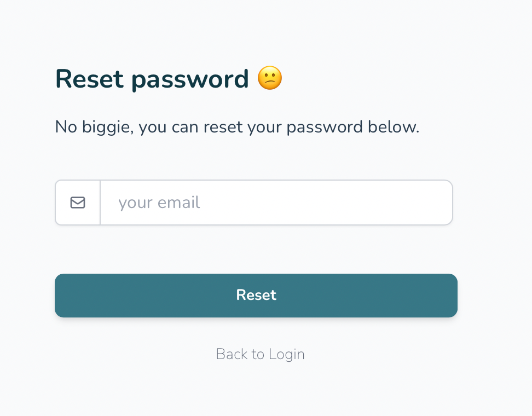This screenshot has height=416, width=532.
Task: Focus the 'your email' input field
Action: [276, 203]
